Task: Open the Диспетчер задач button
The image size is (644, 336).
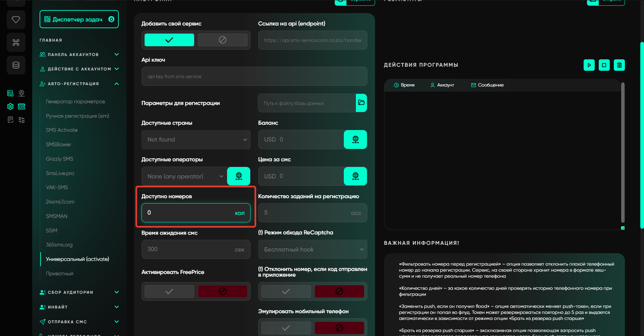Action: [79, 19]
